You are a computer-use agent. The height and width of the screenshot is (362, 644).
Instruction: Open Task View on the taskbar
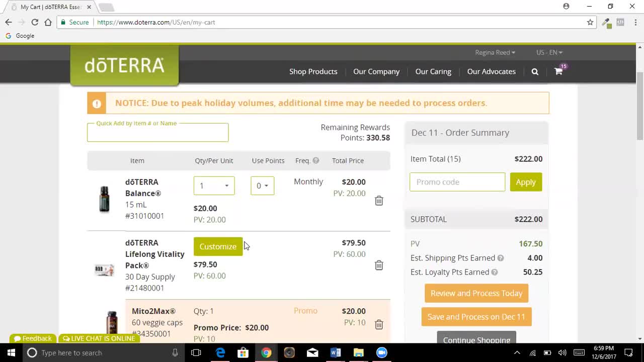(196, 352)
